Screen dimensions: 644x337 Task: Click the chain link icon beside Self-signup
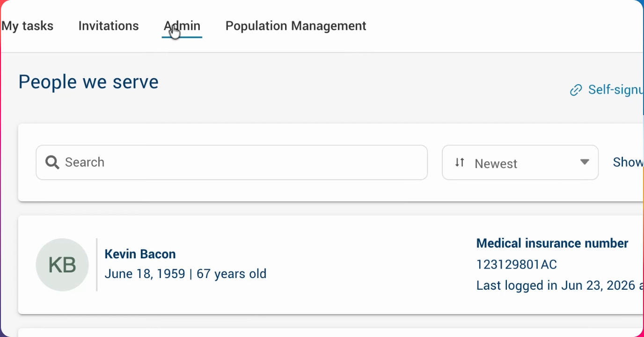576,90
